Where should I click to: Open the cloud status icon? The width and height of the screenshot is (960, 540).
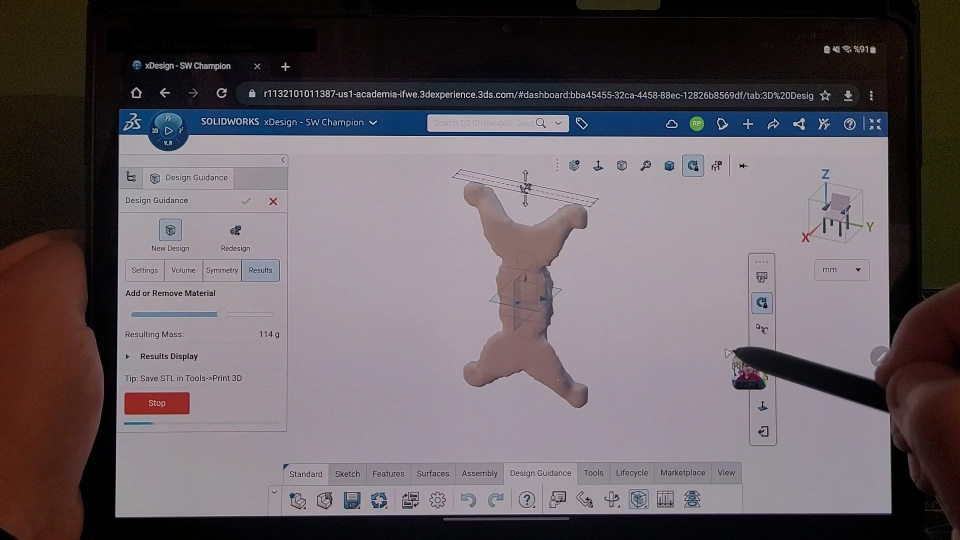point(672,124)
